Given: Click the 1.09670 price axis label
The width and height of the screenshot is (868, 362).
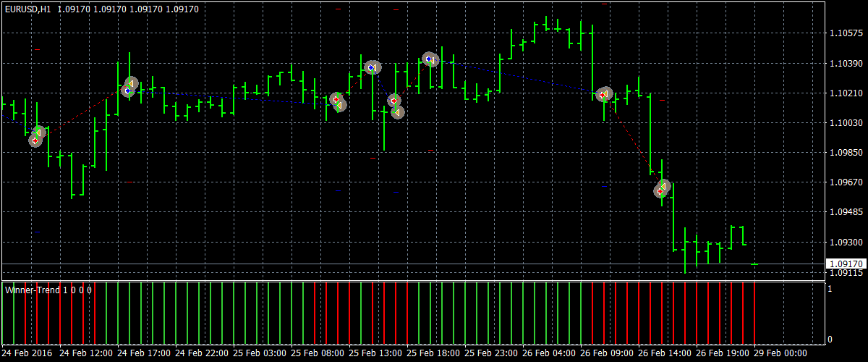Looking at the screenshot, I should (x=846, y=182).
